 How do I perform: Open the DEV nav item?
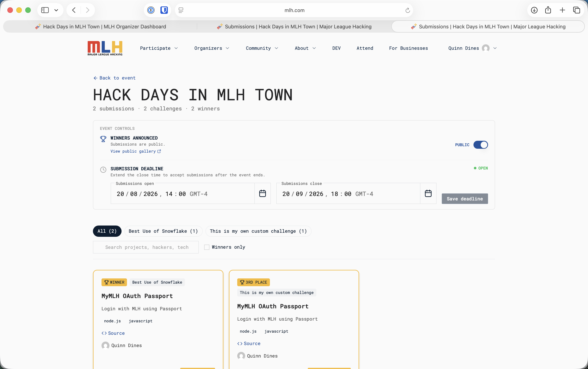[x=336, y=48]
